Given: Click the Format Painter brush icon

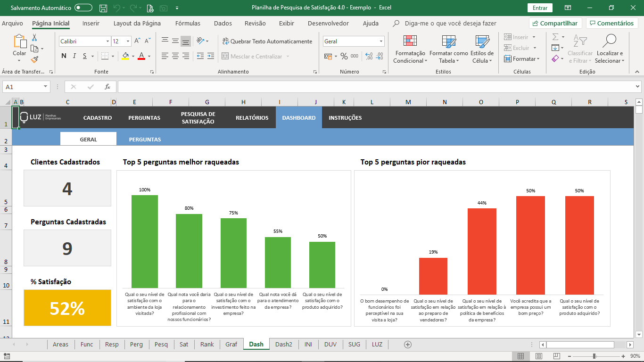Looking at the screenshot, I should [34, 59].
